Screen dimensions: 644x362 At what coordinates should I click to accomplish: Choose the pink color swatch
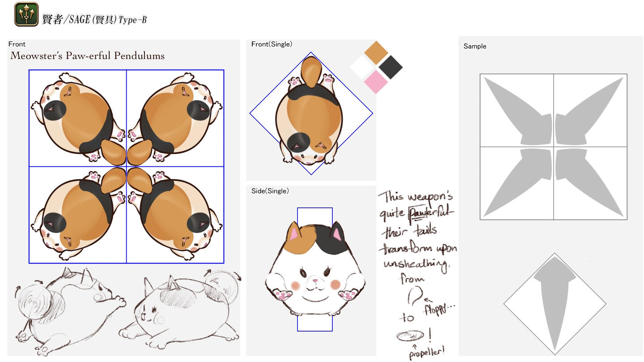[376, 82]
